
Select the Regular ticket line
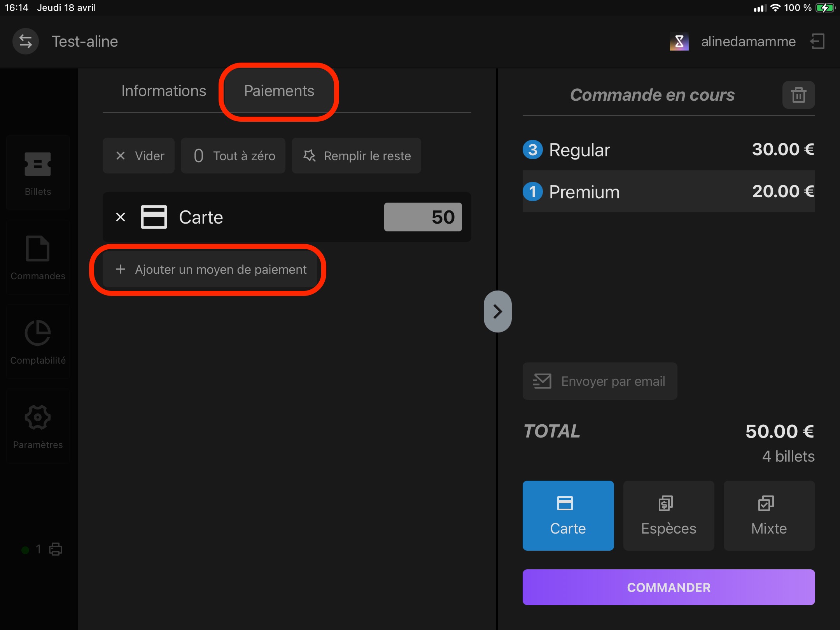point(668,150)
